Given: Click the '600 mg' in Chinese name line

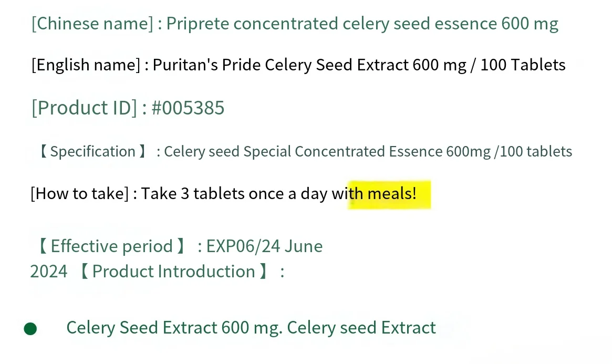Looking at the screenshot, I should pos(530,24).
